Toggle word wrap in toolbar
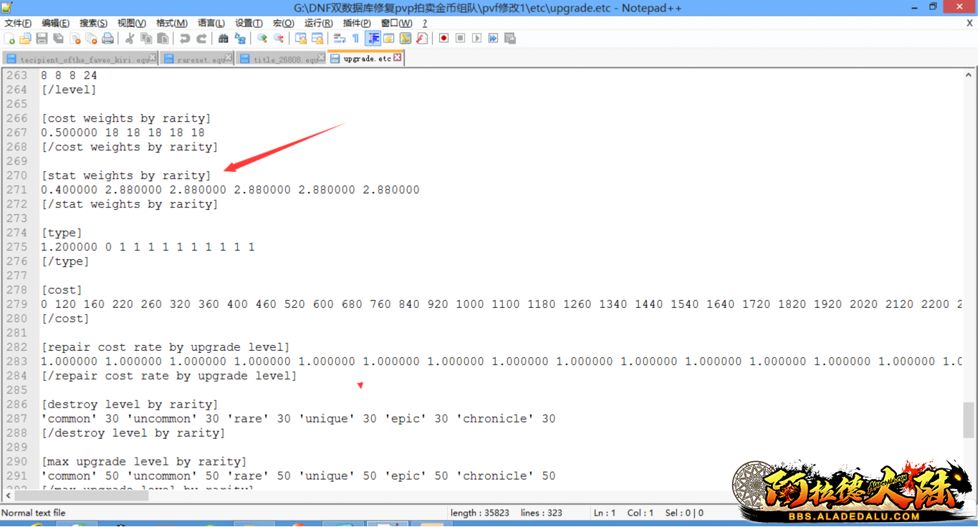This screenshot has height=527, width=980. point(340,39)
